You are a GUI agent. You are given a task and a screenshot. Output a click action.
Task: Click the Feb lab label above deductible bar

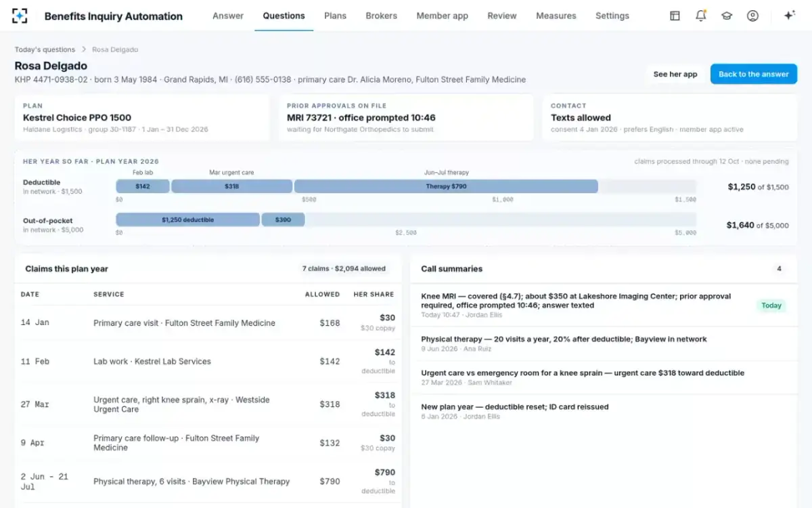coord(143,173)
